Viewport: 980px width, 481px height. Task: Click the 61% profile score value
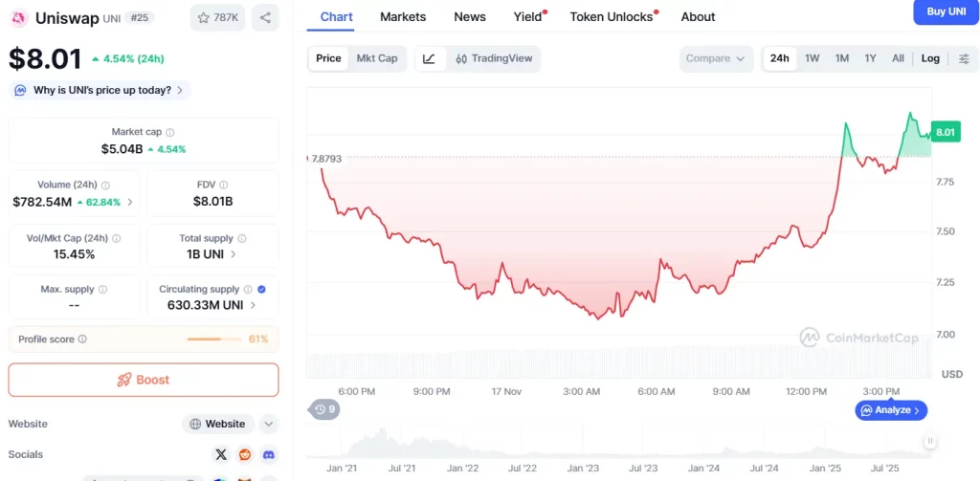click(x=258, y=339)
